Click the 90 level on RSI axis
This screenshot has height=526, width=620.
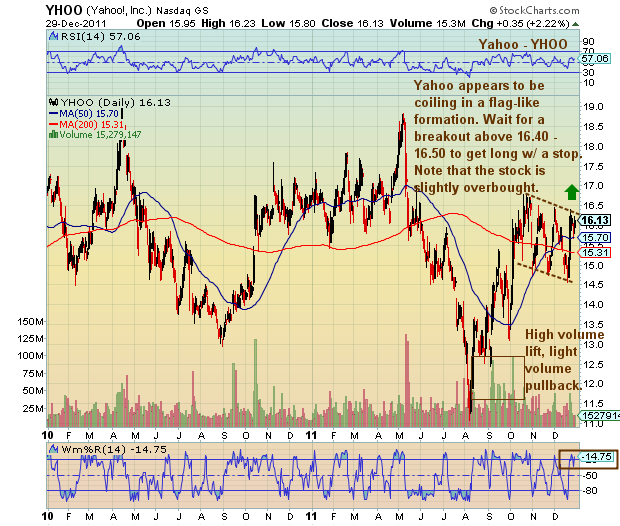click(x=588, y=42)
